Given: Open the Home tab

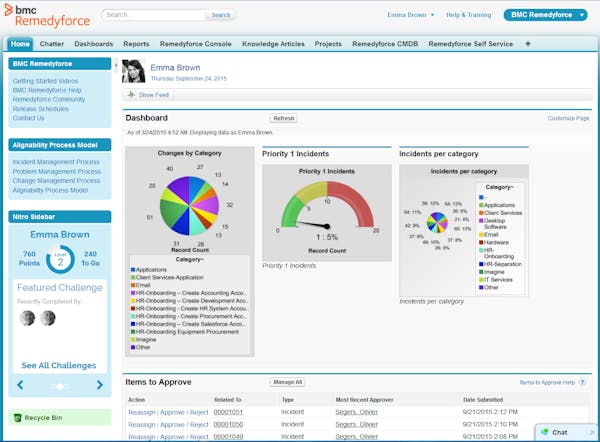Looking at the screenshot, I should coord(20,44).
